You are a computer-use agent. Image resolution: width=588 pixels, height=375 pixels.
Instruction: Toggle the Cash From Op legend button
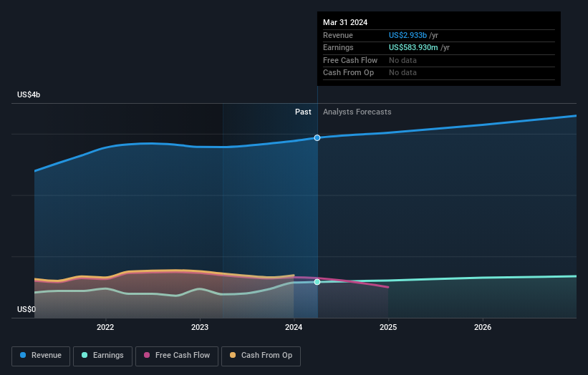point(261,356)
